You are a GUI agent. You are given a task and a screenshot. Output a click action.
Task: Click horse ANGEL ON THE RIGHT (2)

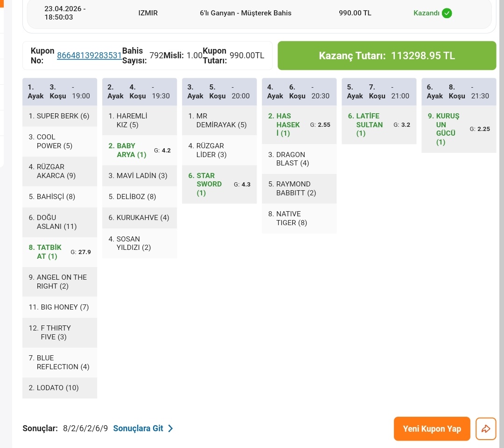(60, 282)
